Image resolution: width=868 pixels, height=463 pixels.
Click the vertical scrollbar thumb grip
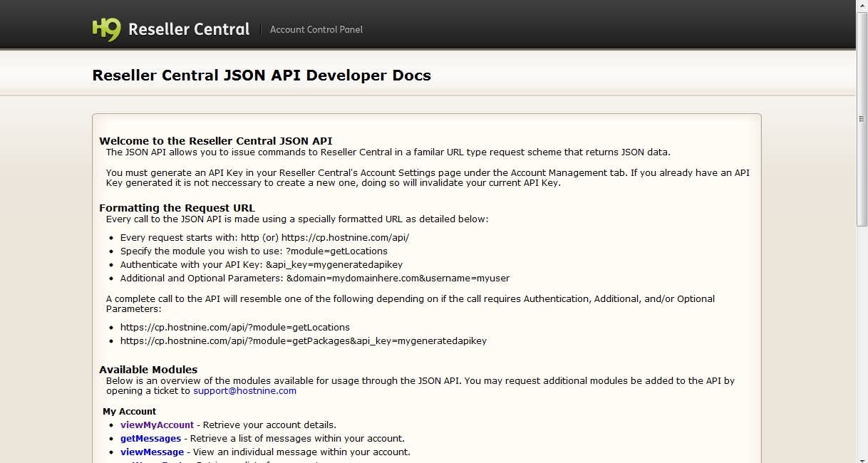(862, 119)
